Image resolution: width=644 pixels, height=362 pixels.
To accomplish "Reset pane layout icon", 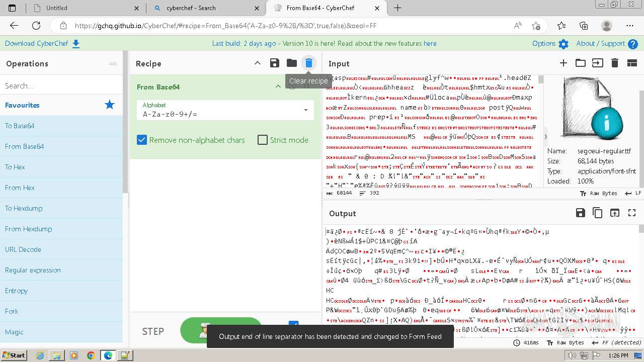I will pos(632,63).
